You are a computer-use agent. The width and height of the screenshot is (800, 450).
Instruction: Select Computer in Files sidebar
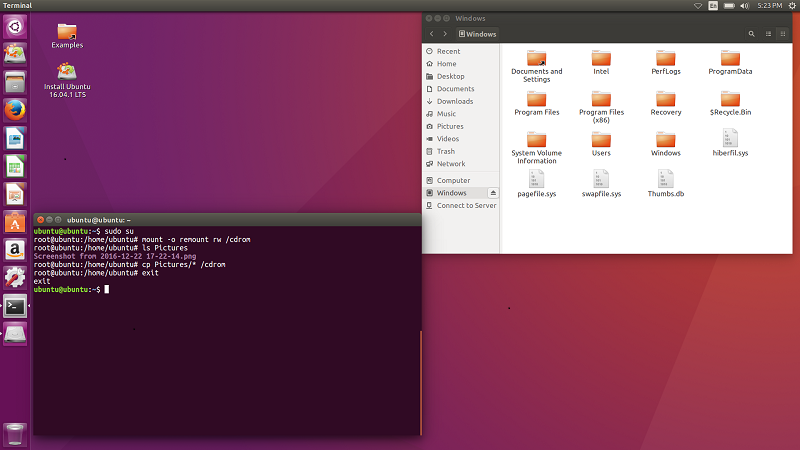(461, 180)
